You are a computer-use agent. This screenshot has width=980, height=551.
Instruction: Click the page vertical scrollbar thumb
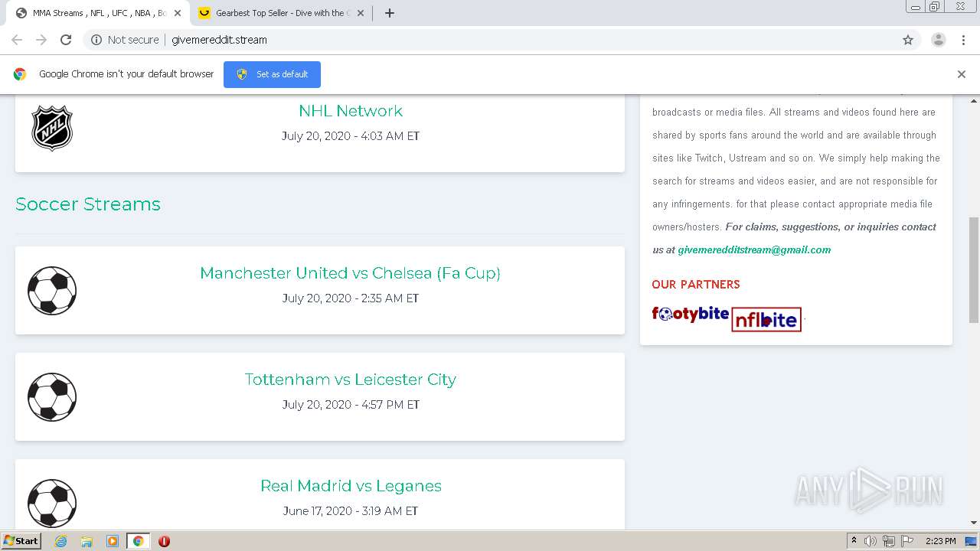click(x=974, y=269)
